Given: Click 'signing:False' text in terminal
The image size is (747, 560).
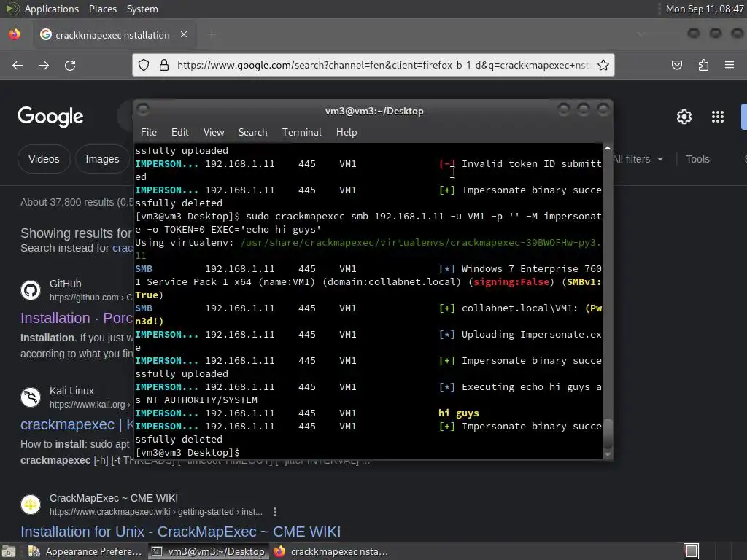Looking at the screenshot, I should (511, 282).
